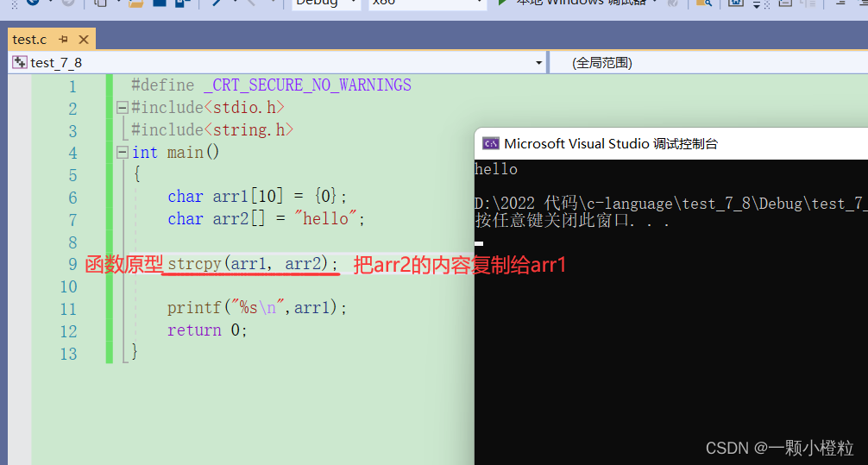This screenshot has width=868, height=465.
Task: Click the open file folder icon
Action: click(x=136, y=3)
